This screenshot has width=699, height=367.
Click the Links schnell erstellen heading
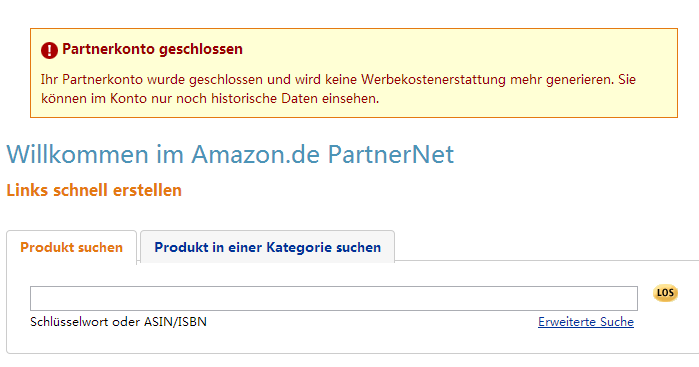94,190
